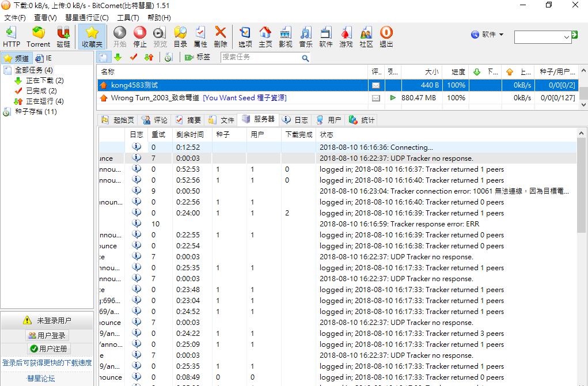
Task: Open the 帮助(H) menu
Action: coord(160,18)
